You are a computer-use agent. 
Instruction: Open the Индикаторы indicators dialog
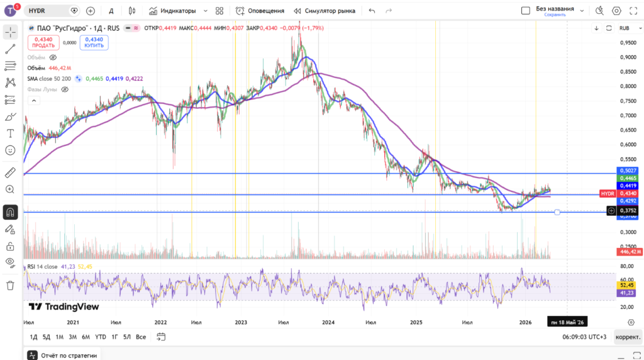(x=172, y=11)
